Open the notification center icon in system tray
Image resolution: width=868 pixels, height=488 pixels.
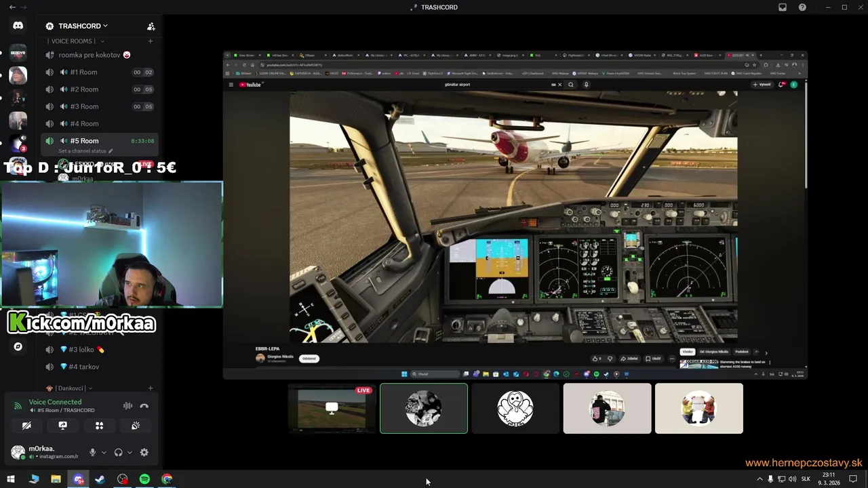pyautogui.click(x=853, y=479)
